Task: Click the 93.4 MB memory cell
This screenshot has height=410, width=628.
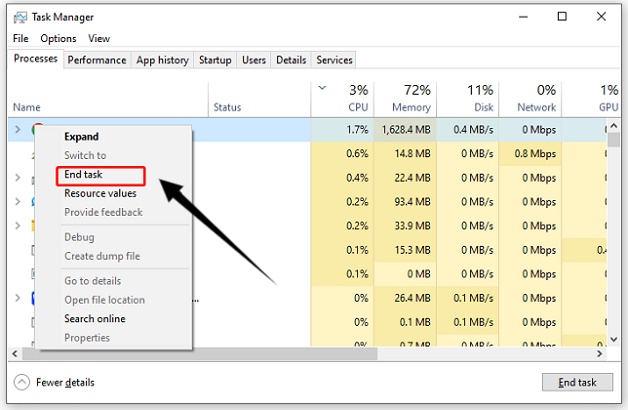Action: 405,201
